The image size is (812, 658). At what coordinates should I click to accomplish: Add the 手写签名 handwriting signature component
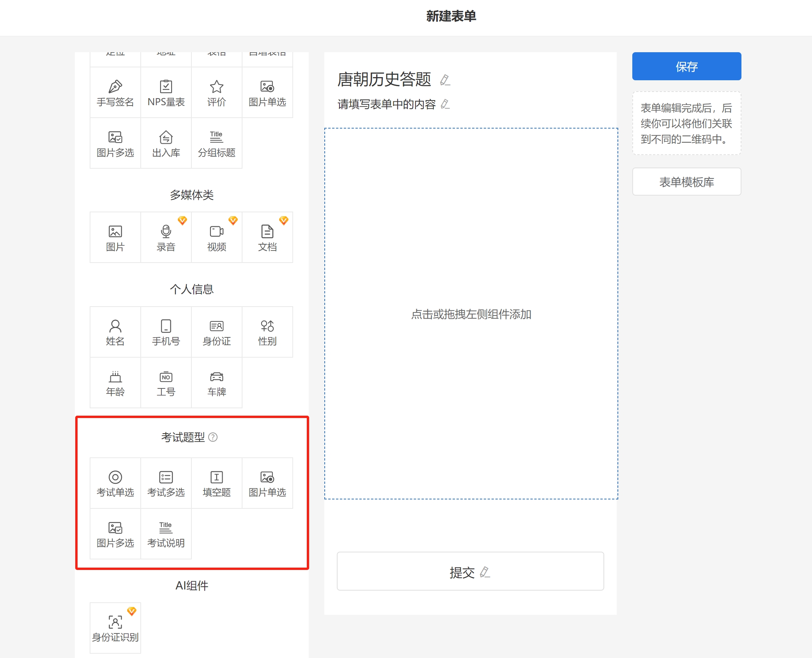tap(115, 93)
